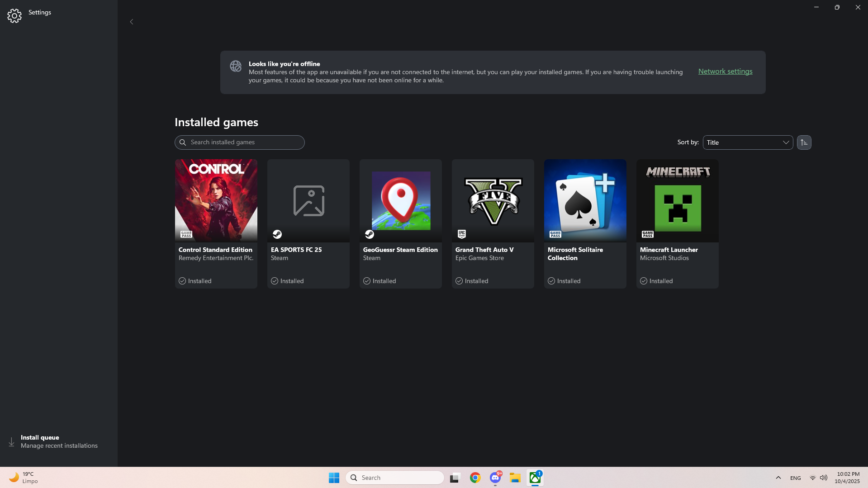The image size is (868, 488).
Task: Click the Search installed games field
Action: click(x=240, y=142)
